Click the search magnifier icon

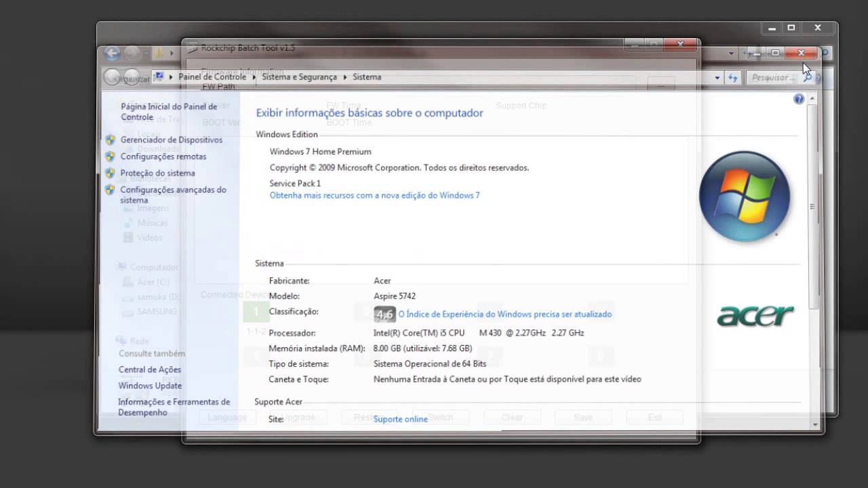[807, 77]
